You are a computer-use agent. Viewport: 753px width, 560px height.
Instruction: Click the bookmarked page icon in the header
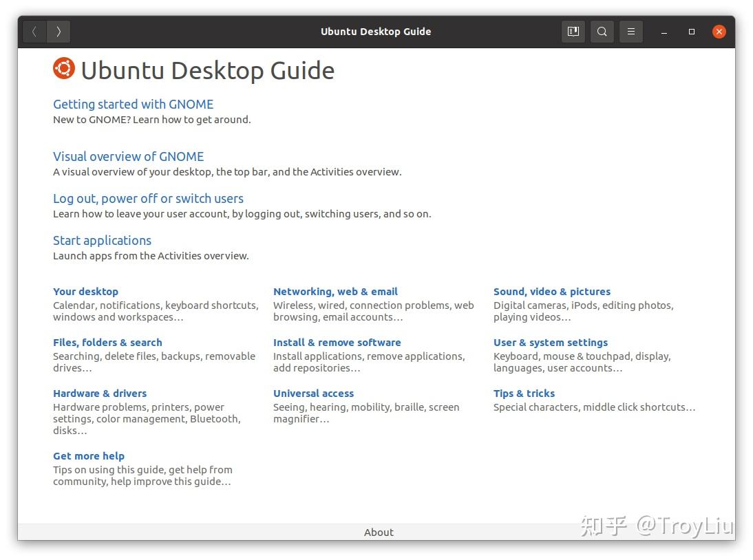573,31
